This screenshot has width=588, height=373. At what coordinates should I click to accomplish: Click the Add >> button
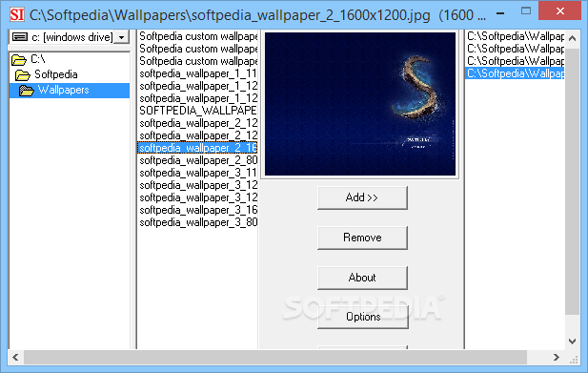coord(362,197)
